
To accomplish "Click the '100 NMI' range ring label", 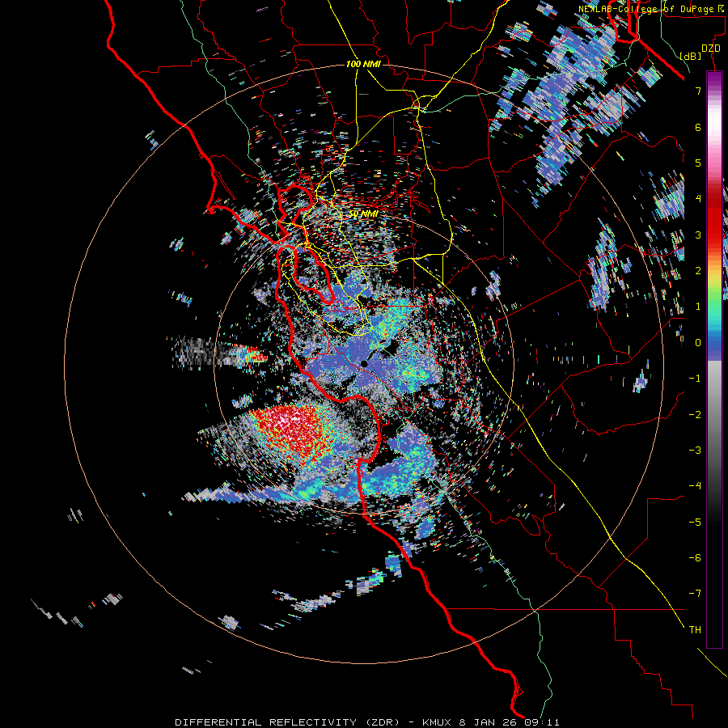I will click(363, 64).
